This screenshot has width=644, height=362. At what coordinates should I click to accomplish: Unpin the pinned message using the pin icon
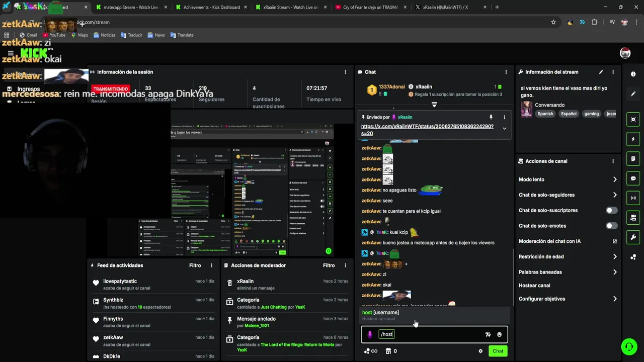pos(491,117)
